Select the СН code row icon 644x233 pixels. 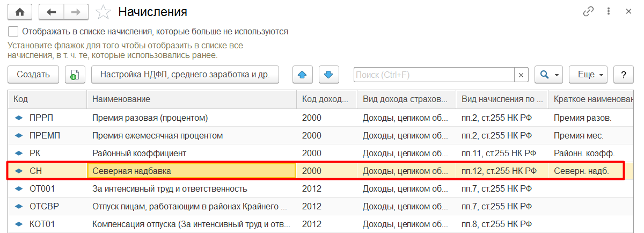[19, 171]
